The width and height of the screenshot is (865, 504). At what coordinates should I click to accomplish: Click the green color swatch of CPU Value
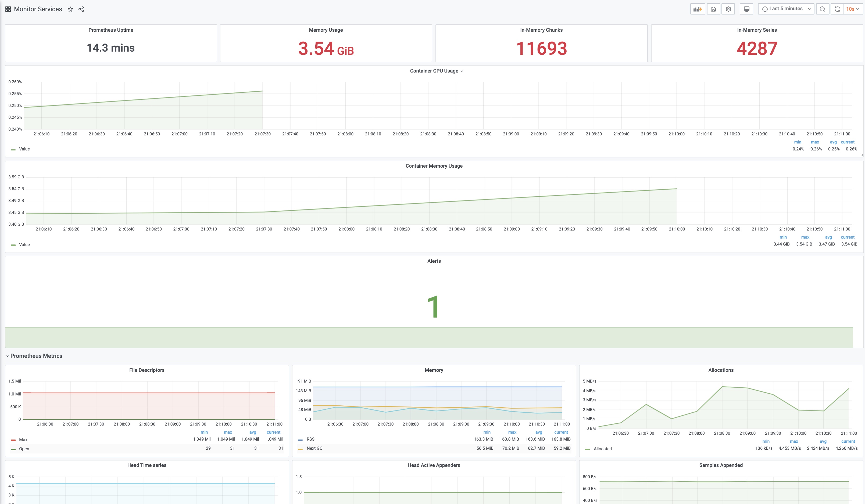[x=13, y=150]
